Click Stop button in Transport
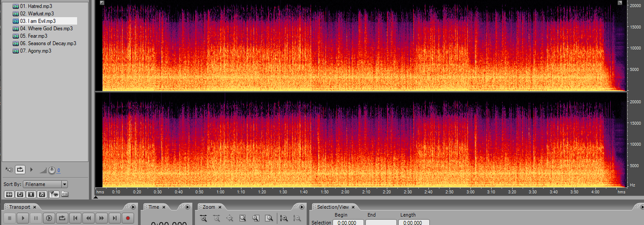This screenshot has width=644, height=225. coord(10,218)
